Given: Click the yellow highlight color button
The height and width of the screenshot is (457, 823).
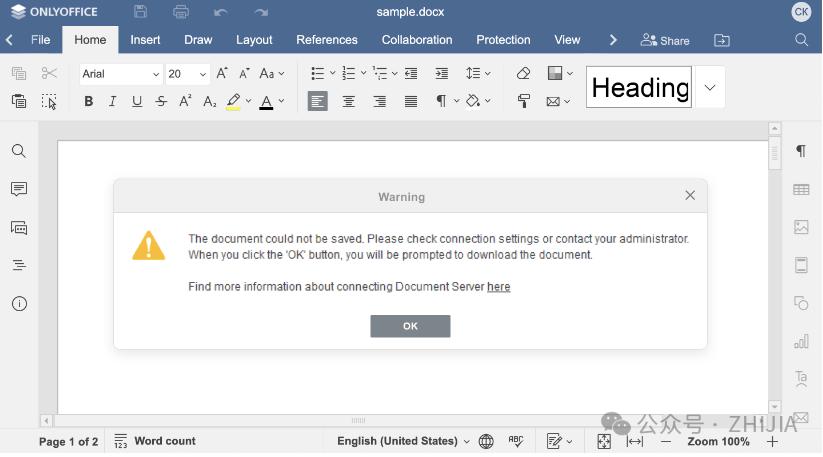Looking at the screenshot, I should click(233, 101).
